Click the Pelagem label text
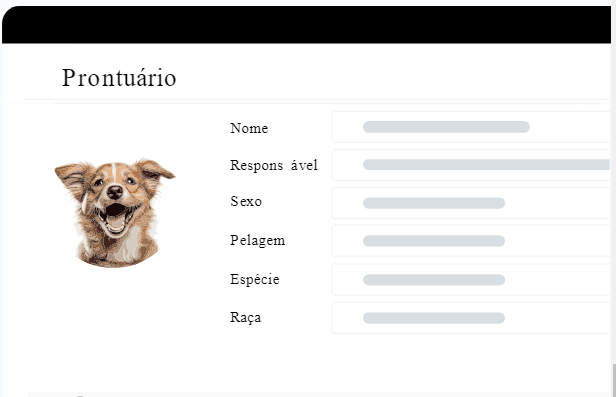This screenshot has width=616, height=397. [x=258, y=240]
